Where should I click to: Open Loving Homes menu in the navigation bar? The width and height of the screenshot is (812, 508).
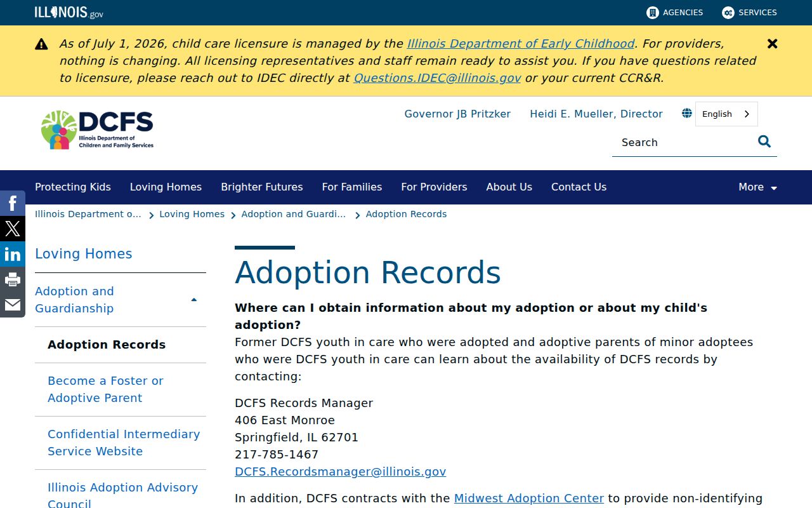166,187
